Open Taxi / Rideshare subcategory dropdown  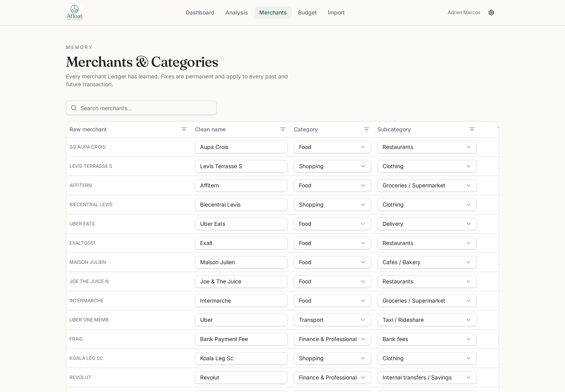[427, 320]
